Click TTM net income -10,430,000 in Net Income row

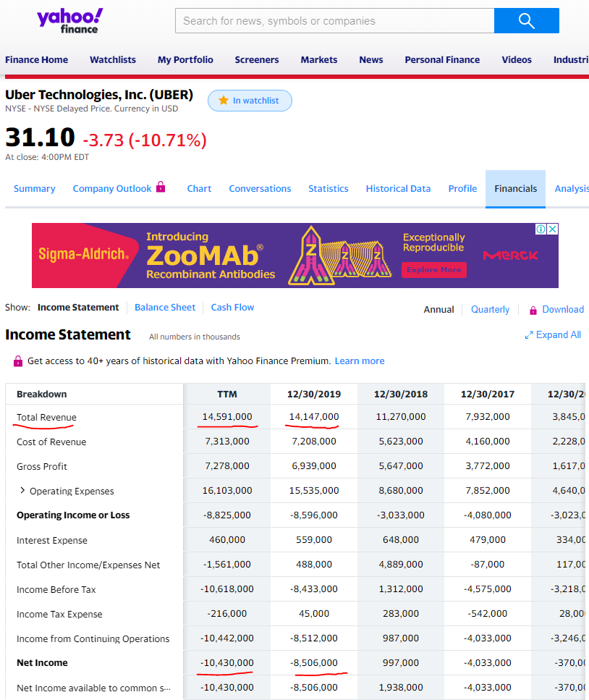[227, 662]
